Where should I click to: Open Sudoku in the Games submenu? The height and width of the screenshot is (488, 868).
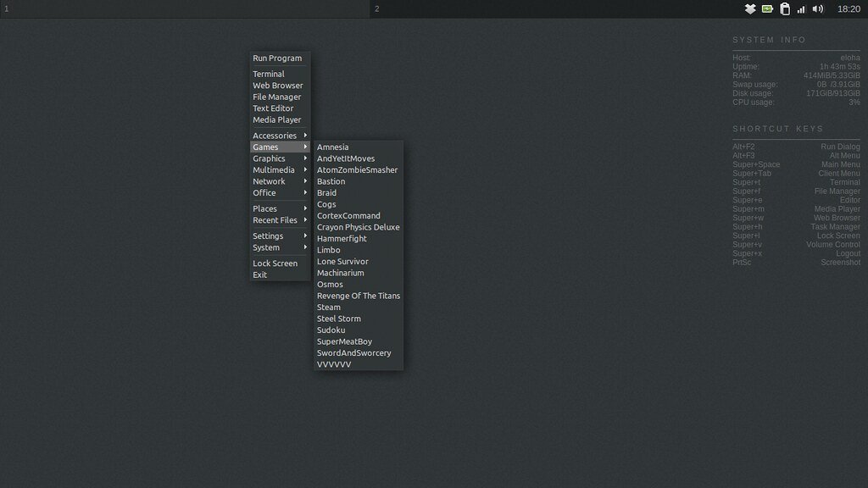(x=331, y=330)
